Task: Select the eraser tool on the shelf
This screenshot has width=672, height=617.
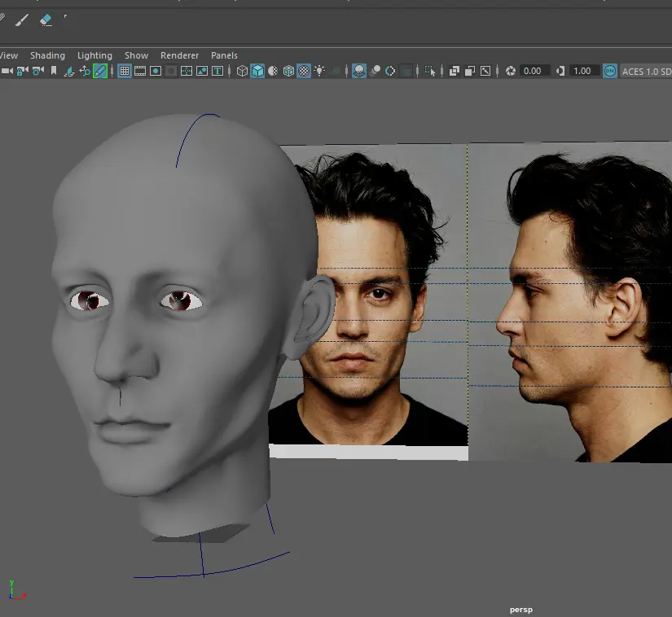Action: (46, 19)
